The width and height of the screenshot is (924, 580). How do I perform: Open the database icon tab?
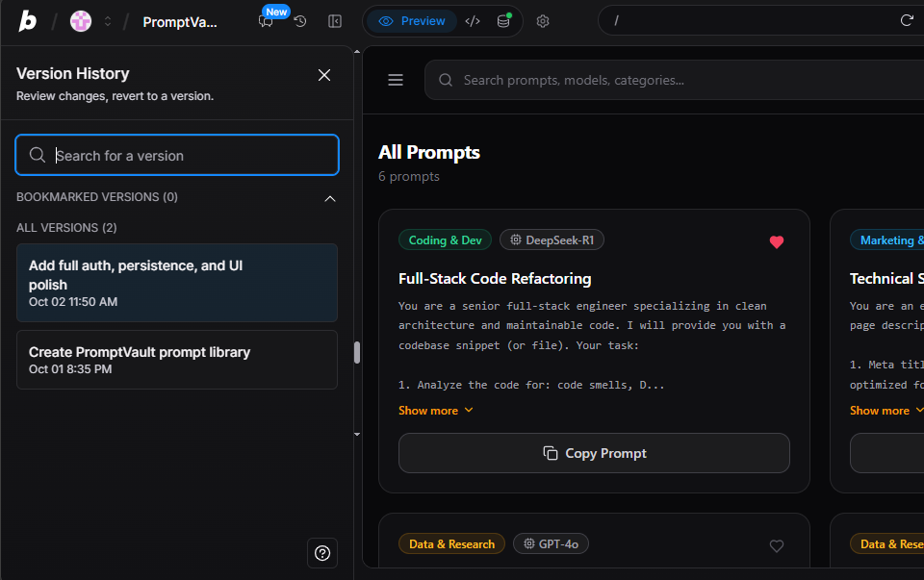(503, 21)
